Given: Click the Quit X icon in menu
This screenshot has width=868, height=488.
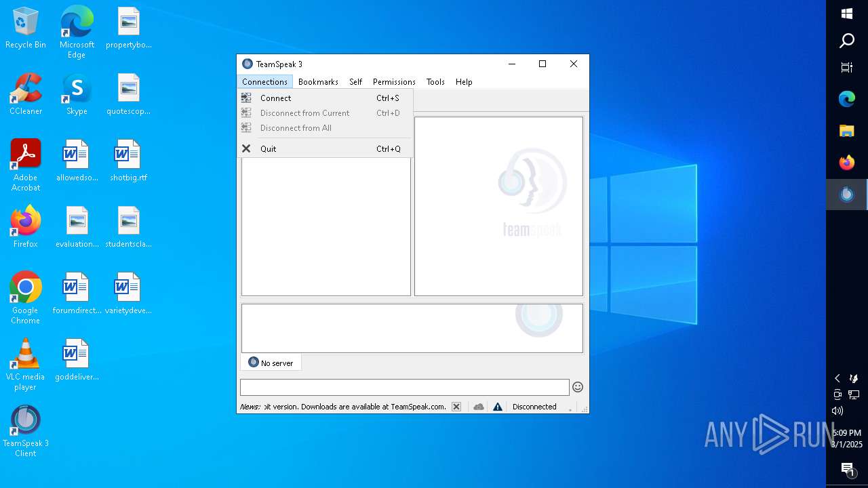Looking at the screenshot, I should point(246,149).
